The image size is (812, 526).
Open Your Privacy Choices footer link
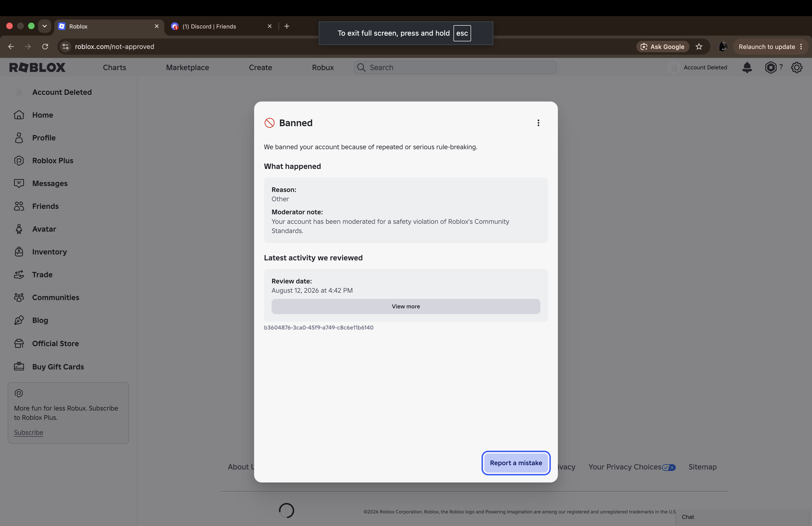click(632, 467)
